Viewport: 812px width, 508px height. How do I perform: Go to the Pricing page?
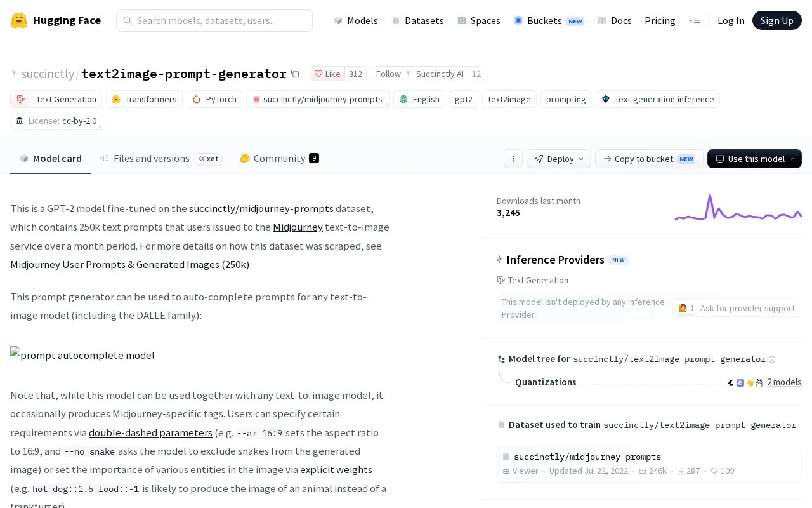tap(660, 20)
